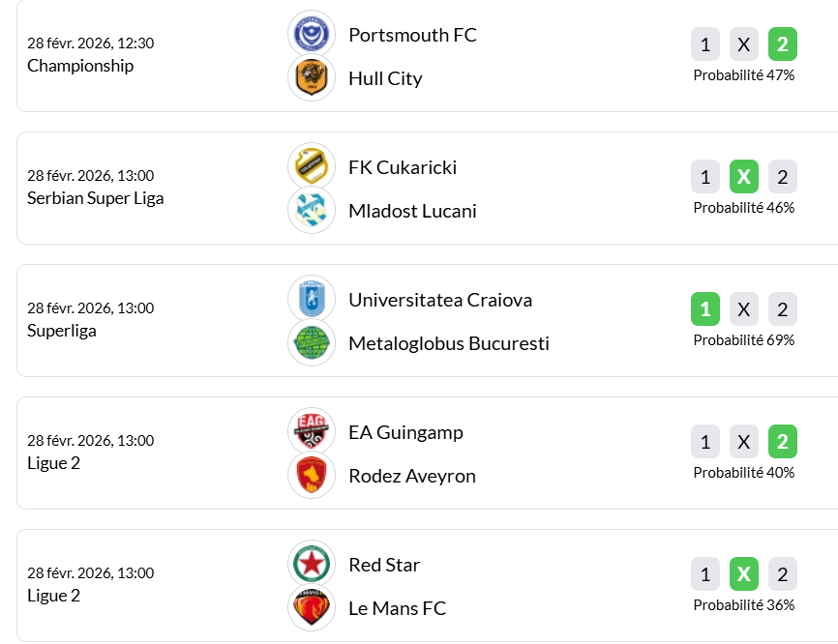Choose away win 2 for Cukaricki match
The image size is (838, 644).
click(x=783, y=177)
